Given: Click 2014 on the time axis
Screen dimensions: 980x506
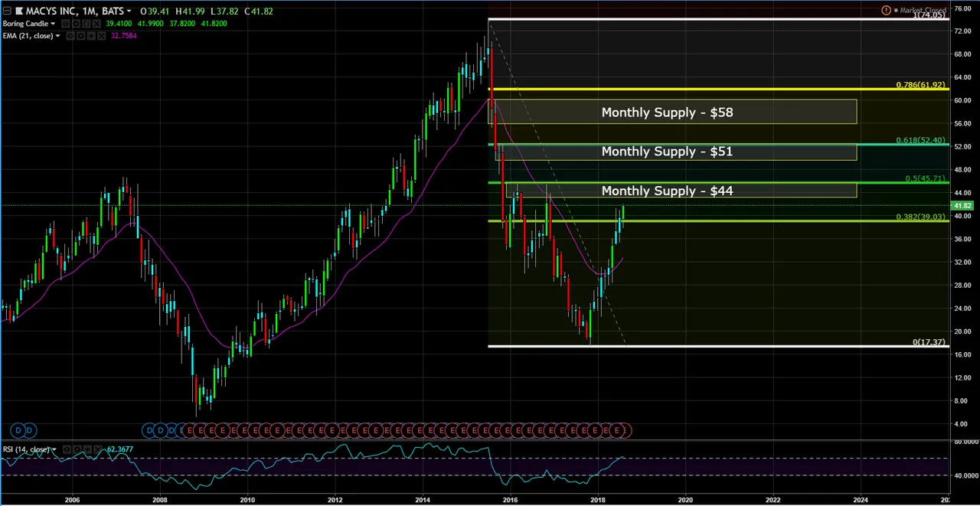Looking at the screenshot, I should (423, 500).
